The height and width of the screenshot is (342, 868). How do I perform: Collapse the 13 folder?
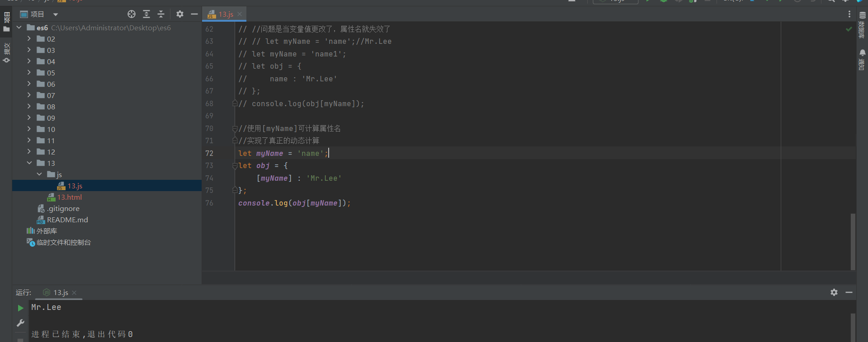tap(29, 163)
